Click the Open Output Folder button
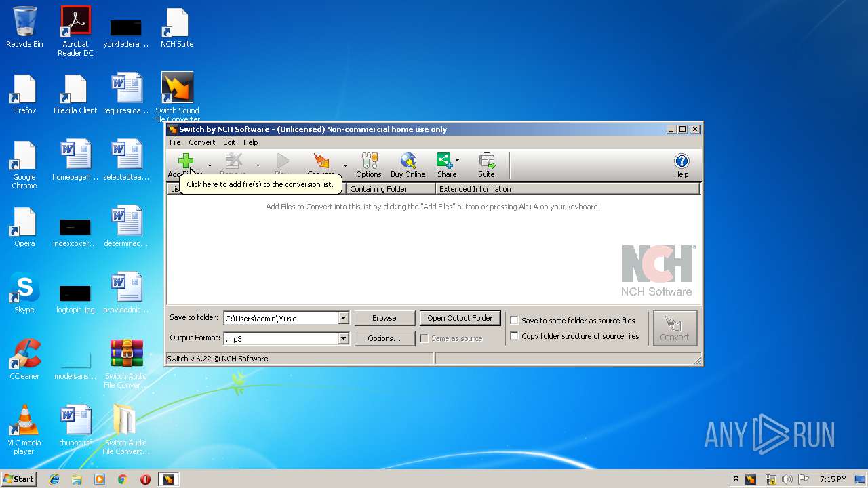This screenshot has width=868, height=488. click(x=460, y=318)
